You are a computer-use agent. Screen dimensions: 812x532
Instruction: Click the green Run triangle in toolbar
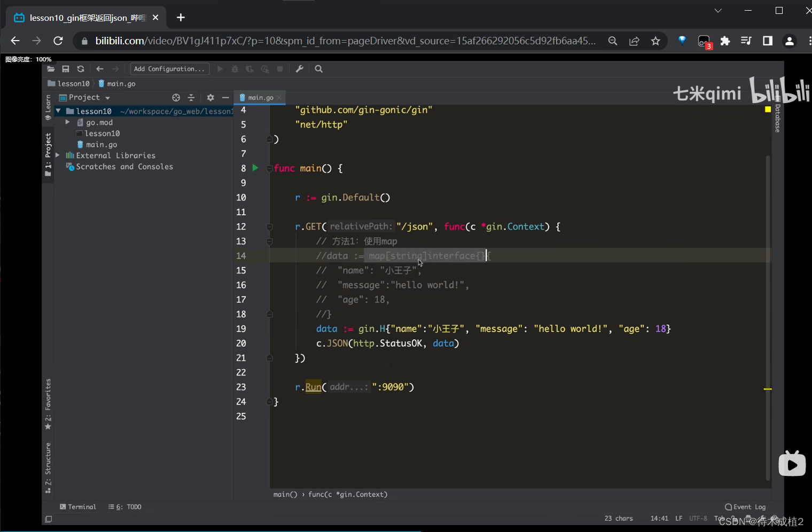point(220,69)
